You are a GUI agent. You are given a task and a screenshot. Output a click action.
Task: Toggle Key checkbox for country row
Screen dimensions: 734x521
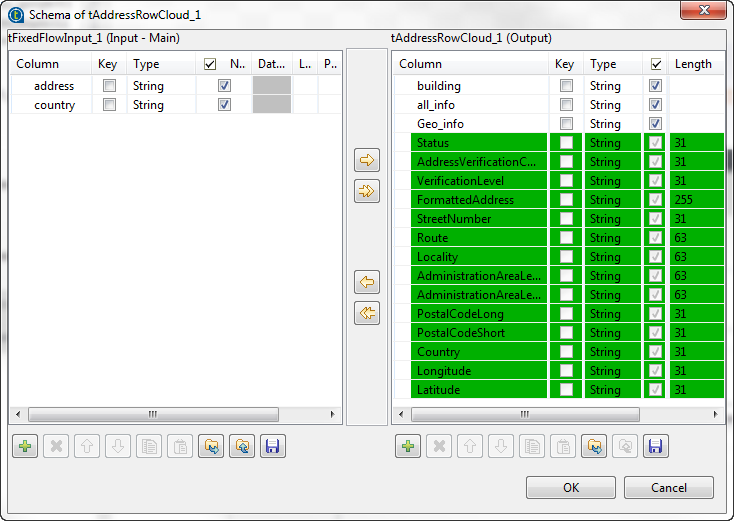click(x=110, y=104)
